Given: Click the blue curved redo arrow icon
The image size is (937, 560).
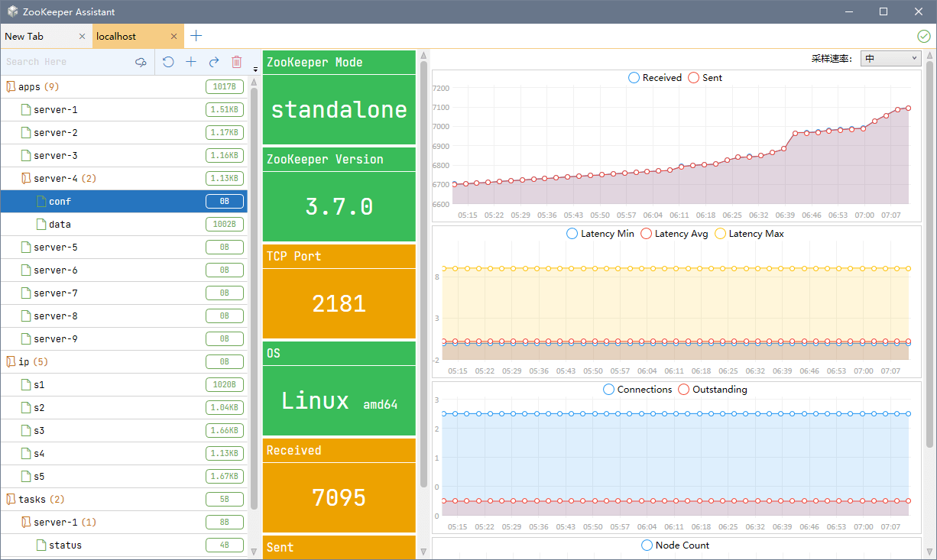Looking at the screenshot, I should (214, 62).
